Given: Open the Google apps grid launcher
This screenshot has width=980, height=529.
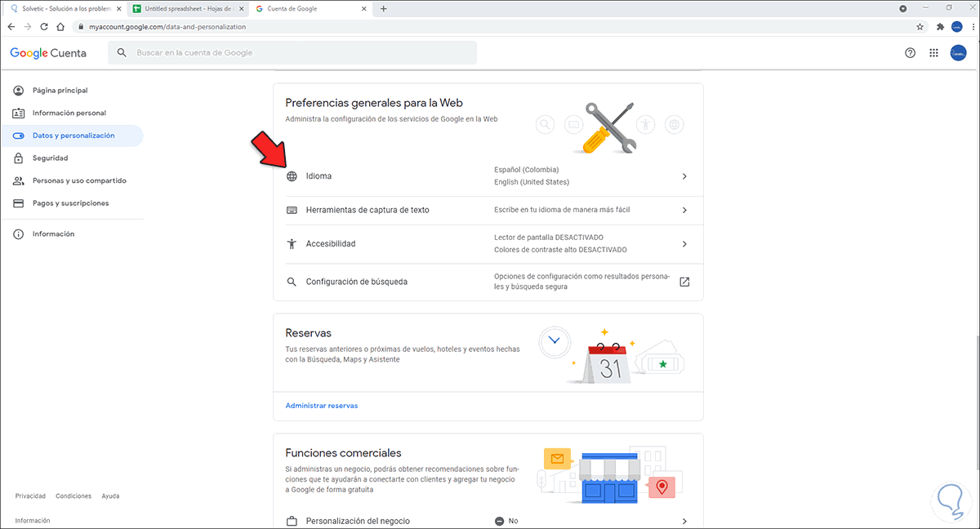Looking at the screenshot, I should (x=933, y=52).
